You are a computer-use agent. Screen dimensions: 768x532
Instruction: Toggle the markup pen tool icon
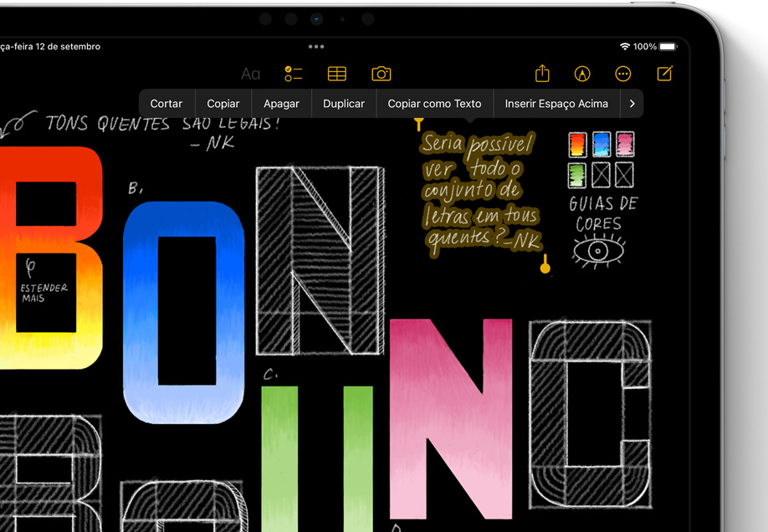tap(582, 74)
